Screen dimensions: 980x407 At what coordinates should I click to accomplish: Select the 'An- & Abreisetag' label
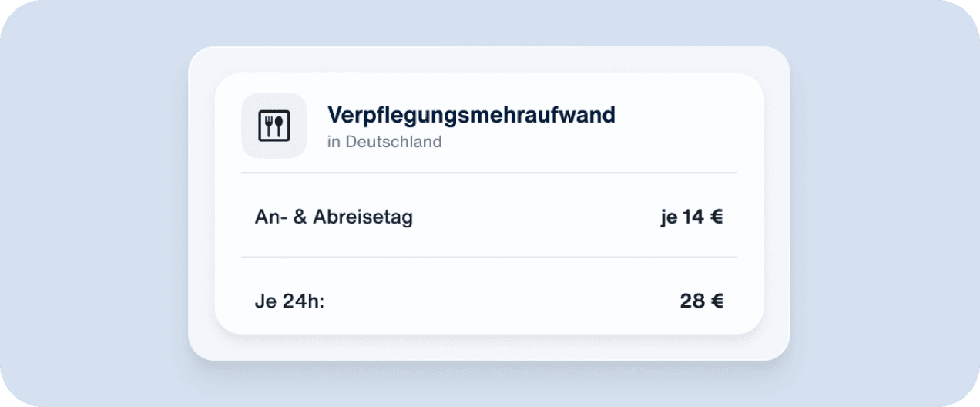(334, 217)
